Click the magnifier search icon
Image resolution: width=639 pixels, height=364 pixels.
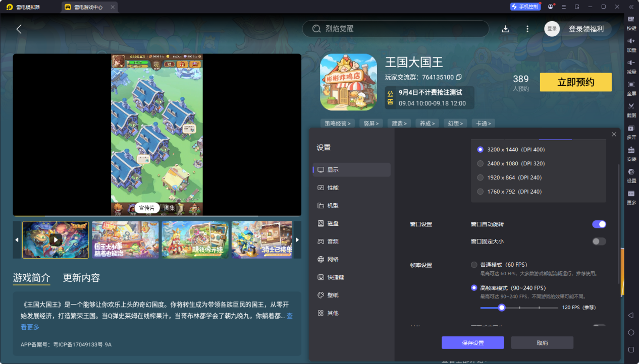coord(316,29)
